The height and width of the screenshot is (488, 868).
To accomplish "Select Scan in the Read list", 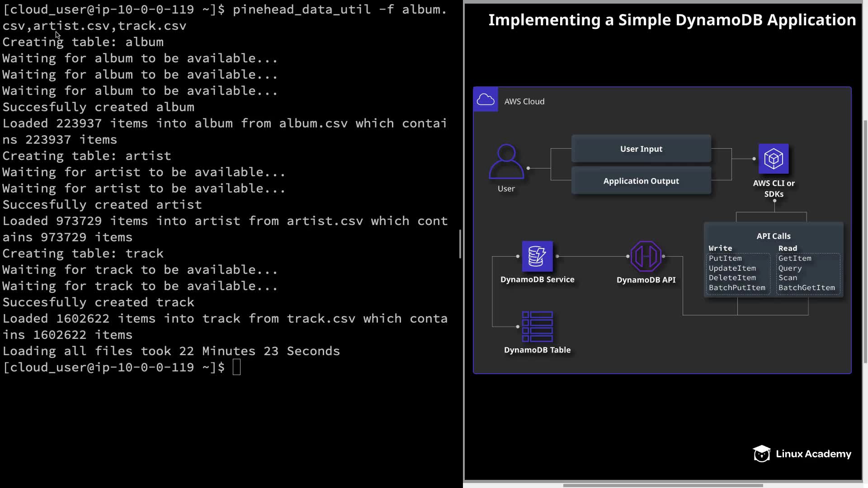I will tap(788, 278).
